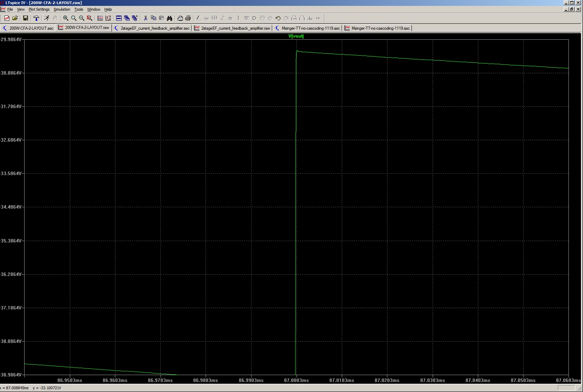Click the binoculars Find icon

pos(169,18)
